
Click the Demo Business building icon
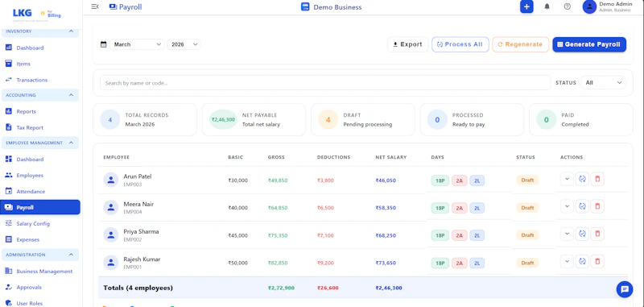tap(305, 6)
